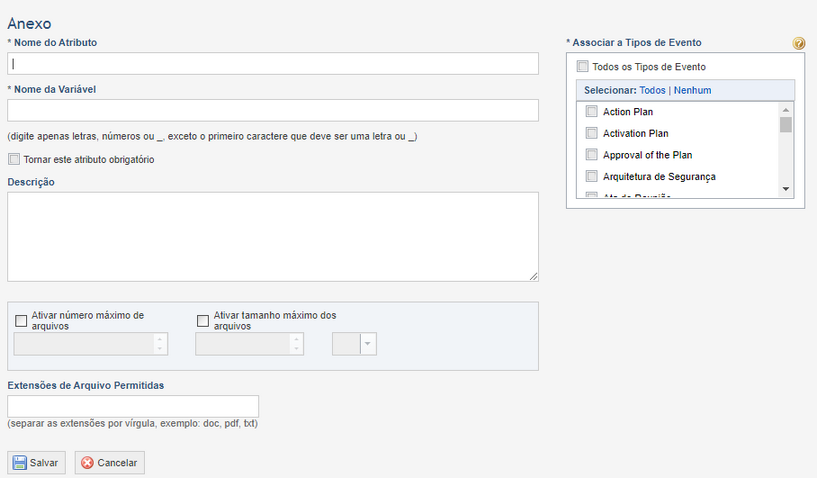Click the Extensões de Arquivo Permitidas field
This screenshot has height=478, width=817.
click(x=133, y=406)
